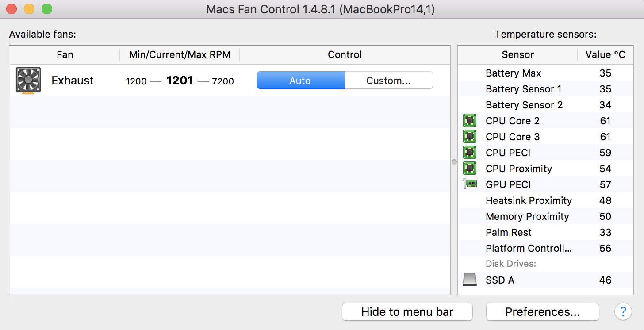Open Preferences... window
The height and width of the screenshot is (330, 644).
coord(543,312)
